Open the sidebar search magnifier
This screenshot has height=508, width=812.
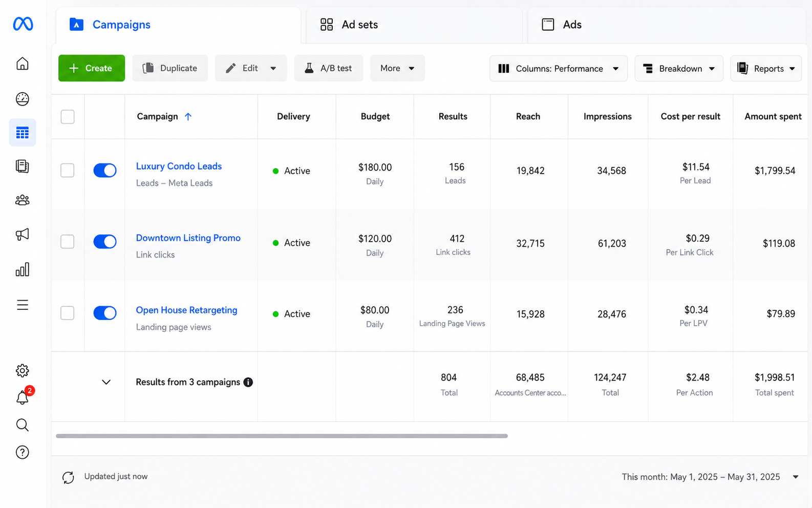click(23, 425)
